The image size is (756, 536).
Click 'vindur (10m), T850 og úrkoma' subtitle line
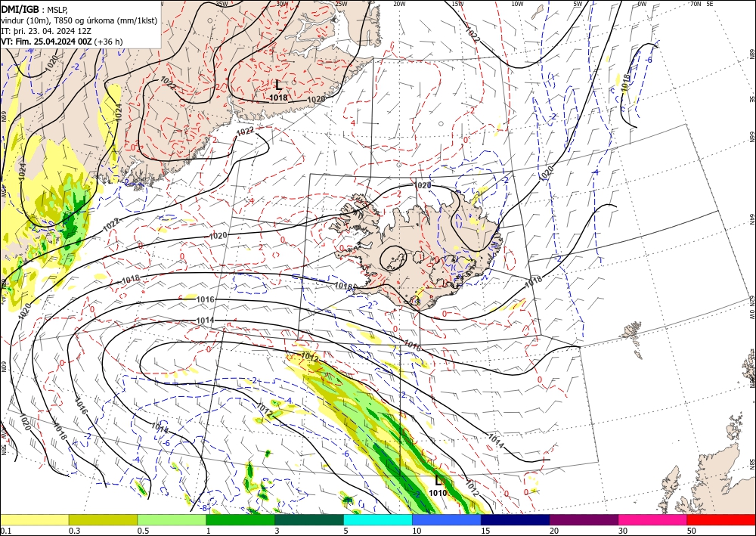79,20
